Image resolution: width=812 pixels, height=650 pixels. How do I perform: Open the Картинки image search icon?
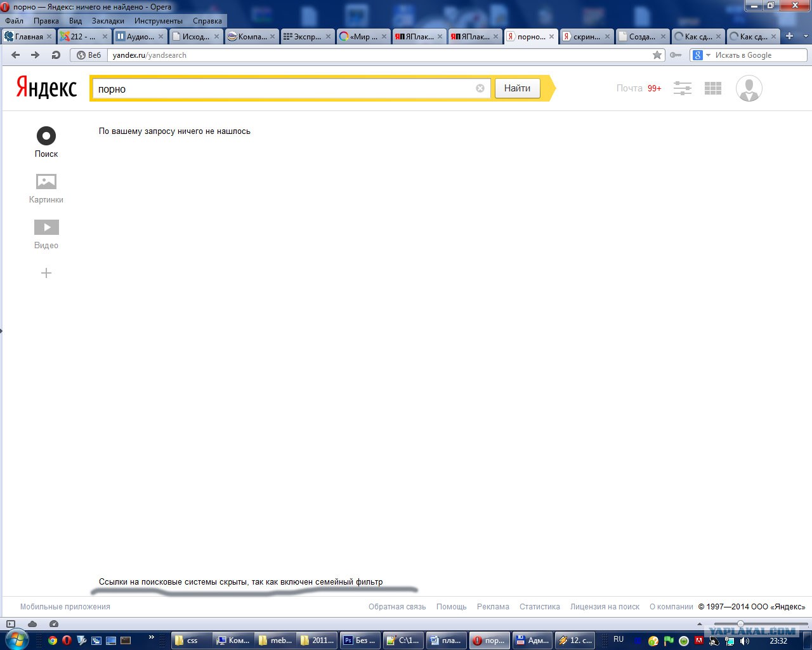point(46,182)
